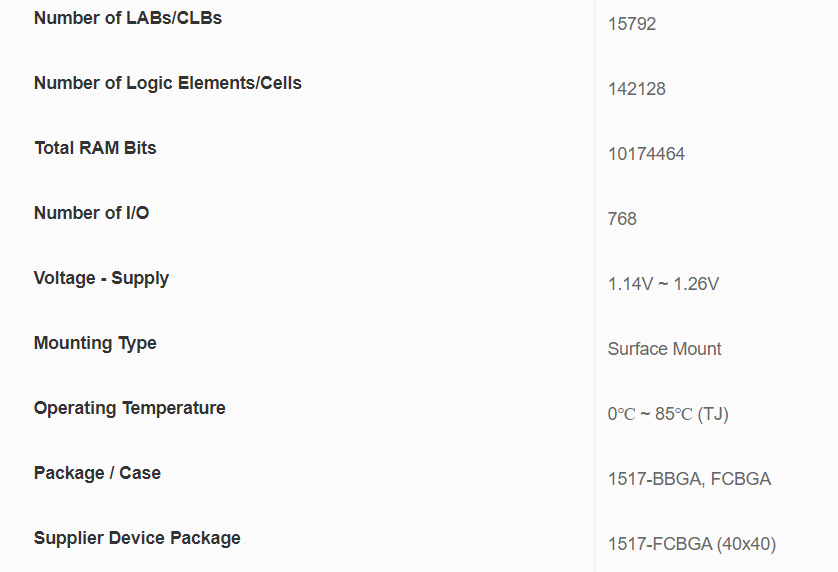Select the 15792 LABs/CLBs value
This screenshot has height=572, width=838.
coord(632,24)
